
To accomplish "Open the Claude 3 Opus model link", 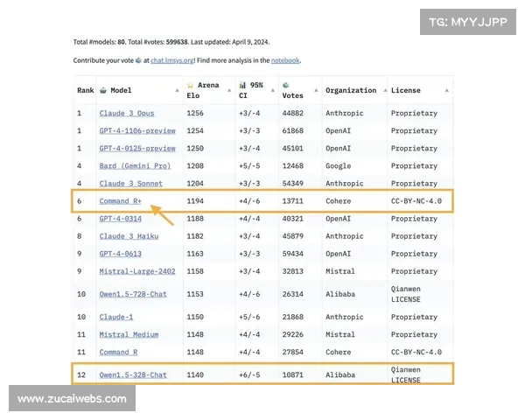I will coord(127,113).
